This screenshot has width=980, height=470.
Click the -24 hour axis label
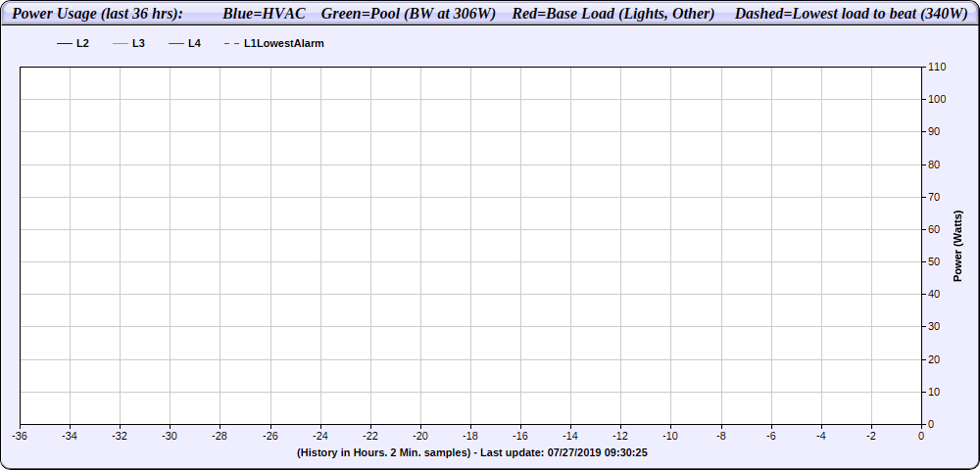tap(320, 436)
